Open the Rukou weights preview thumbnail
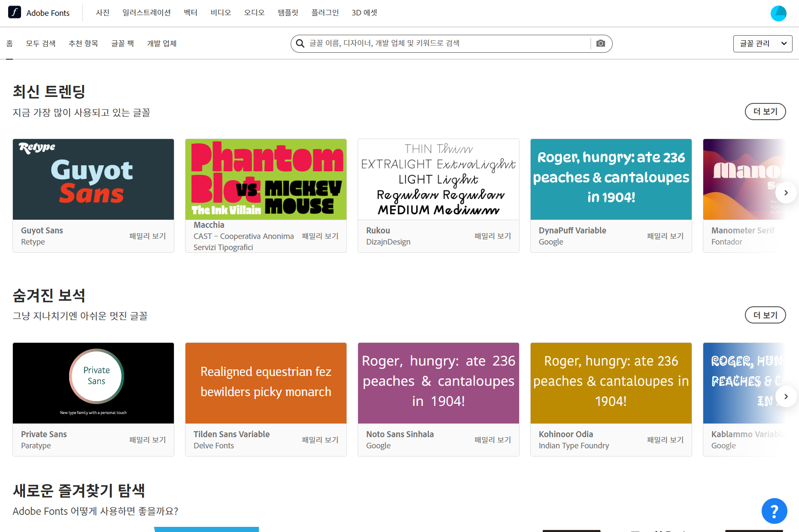 click(x=438, y=179)
